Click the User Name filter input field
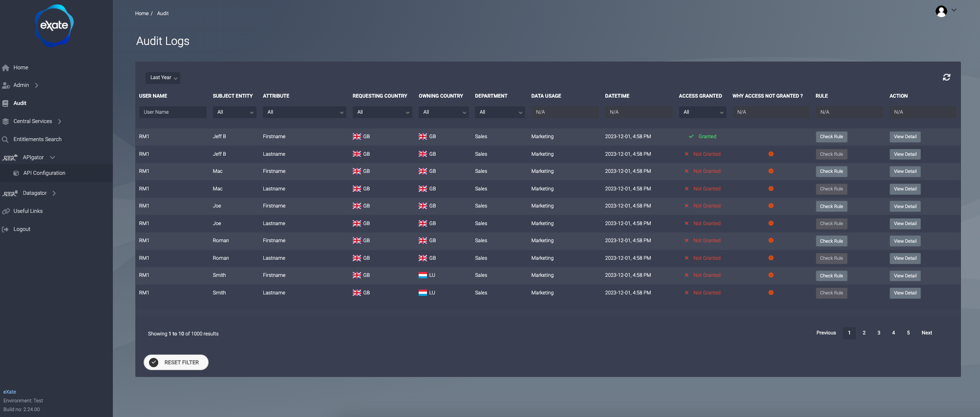The width and height of the screenshot is (980, 417). click(x=172, y=112)
